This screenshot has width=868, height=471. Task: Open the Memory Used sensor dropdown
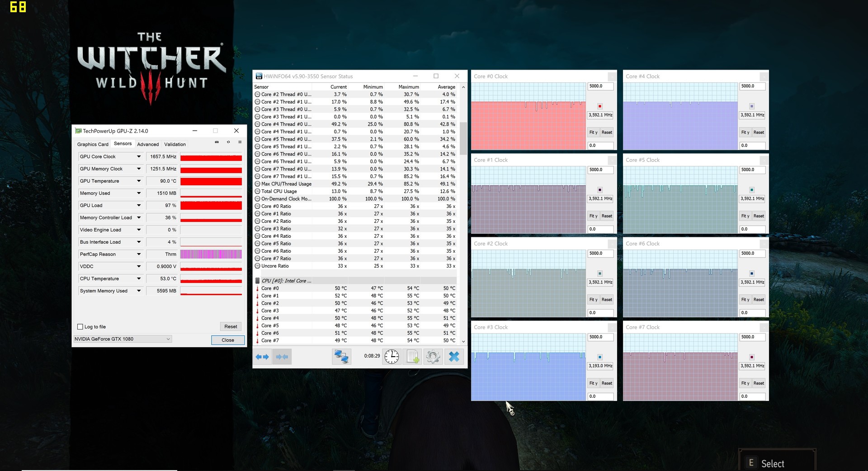(139, 193)
